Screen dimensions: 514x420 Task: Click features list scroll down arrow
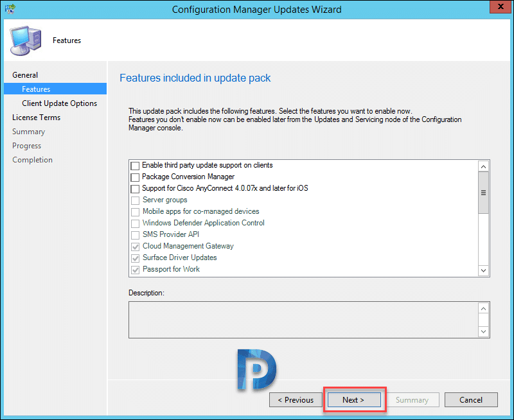point(483,270)
